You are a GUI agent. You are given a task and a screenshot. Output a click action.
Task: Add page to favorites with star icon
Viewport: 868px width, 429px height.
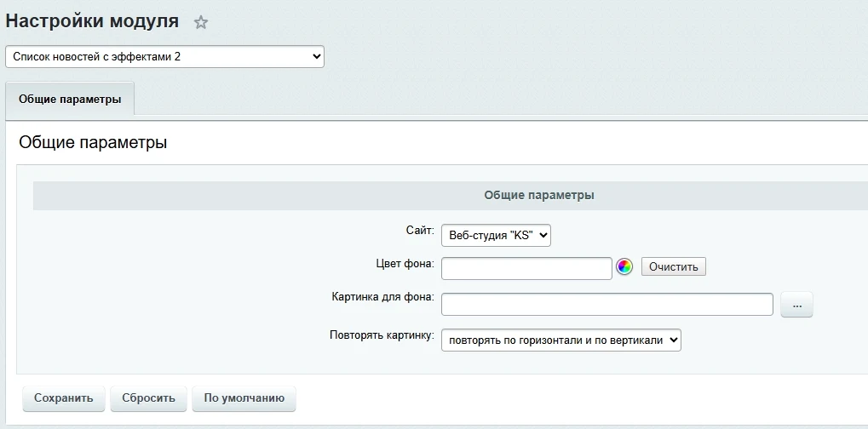tap(201, 23)
